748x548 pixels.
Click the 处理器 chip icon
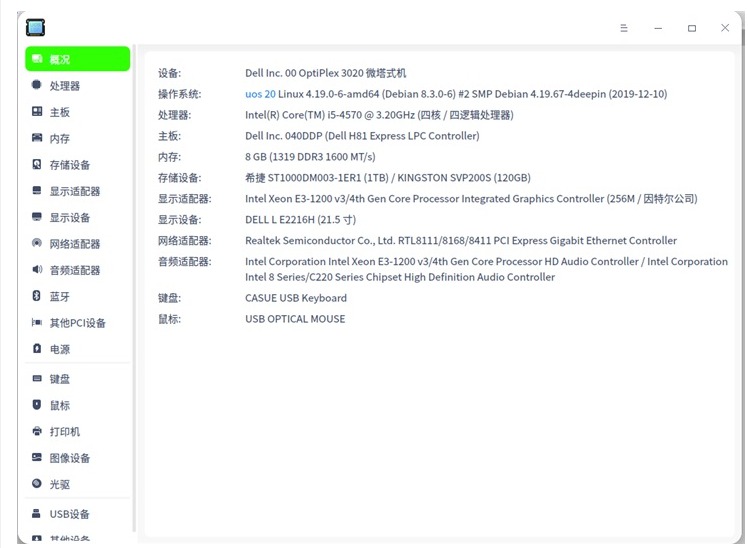pyautogui.click(x=37, y=85)
